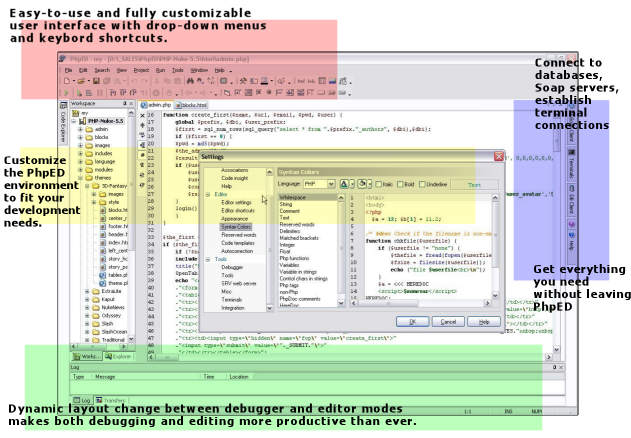Select Php functions in syntax element list
Screen dimensions: 631x438
[x=294, y=258]
